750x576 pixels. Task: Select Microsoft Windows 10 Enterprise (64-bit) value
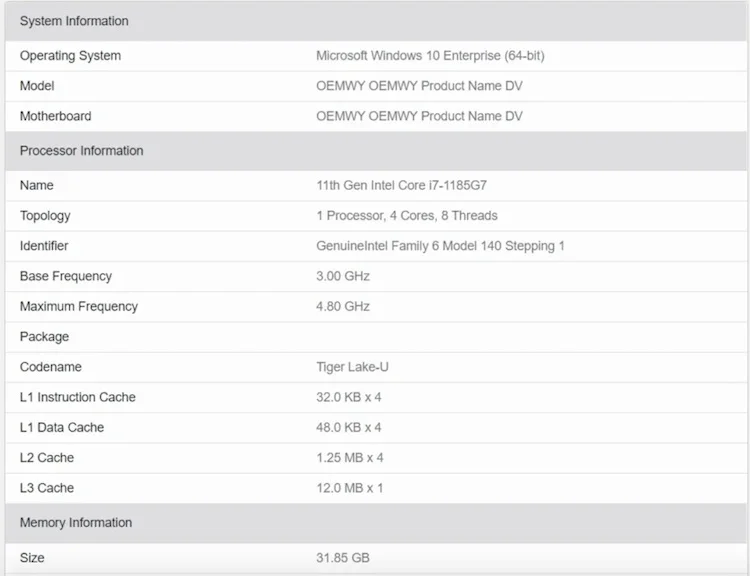[430, 55]
